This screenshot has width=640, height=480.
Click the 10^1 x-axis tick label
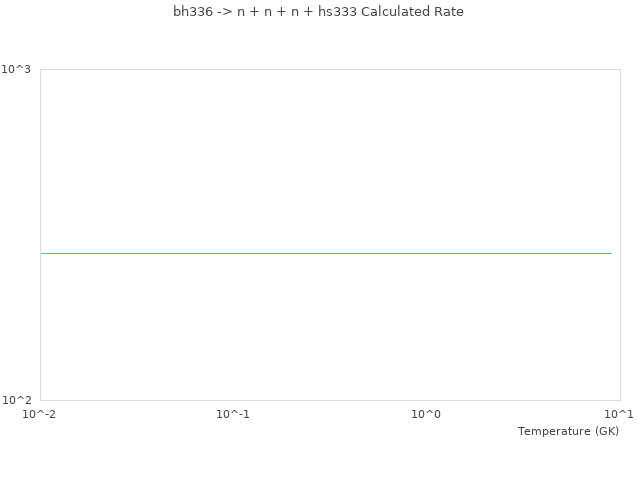pos(619,414)
